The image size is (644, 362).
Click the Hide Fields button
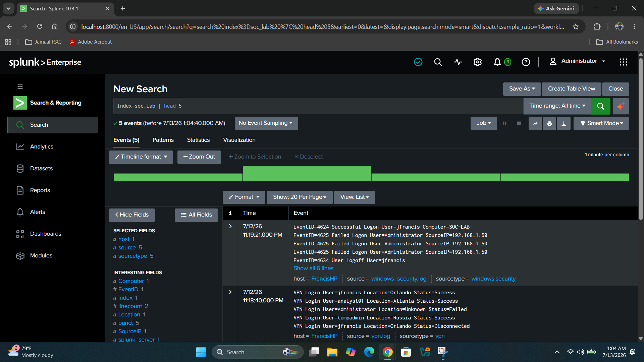point(132,215)
